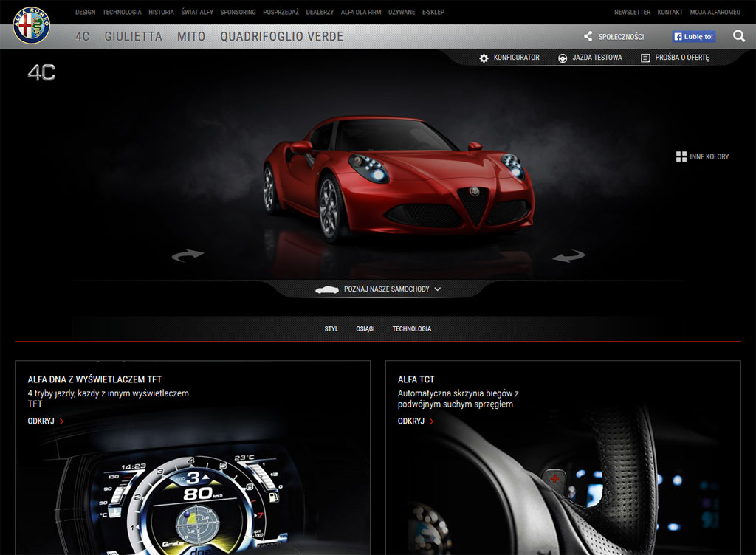Click the 4C page title logo
The width and height of the screenshot is (756, 555).
(x=41, y=73)
